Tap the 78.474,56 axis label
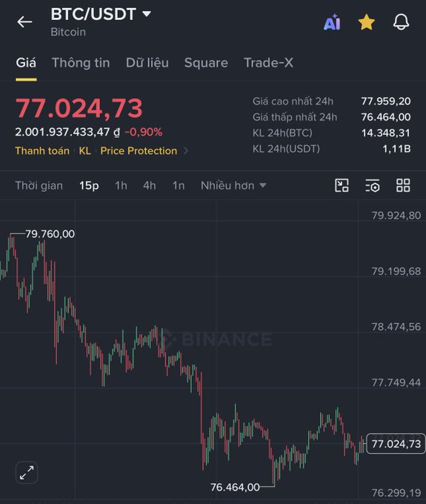This screenshot has height=504, width=426. click(x=396, y=327)
